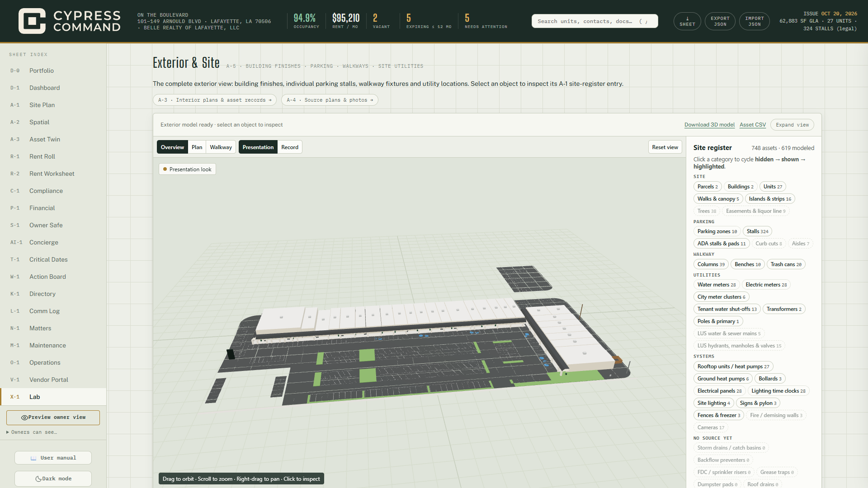Open Vendor Portal in sheet index

53,380
